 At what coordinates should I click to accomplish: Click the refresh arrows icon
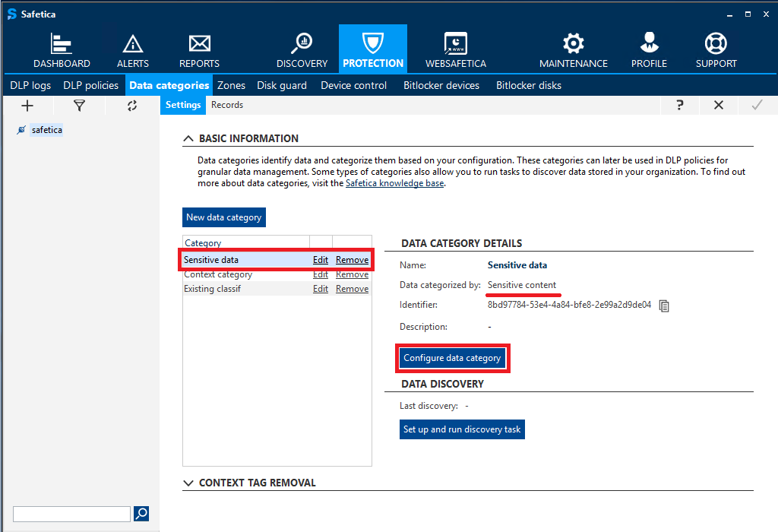132,105
